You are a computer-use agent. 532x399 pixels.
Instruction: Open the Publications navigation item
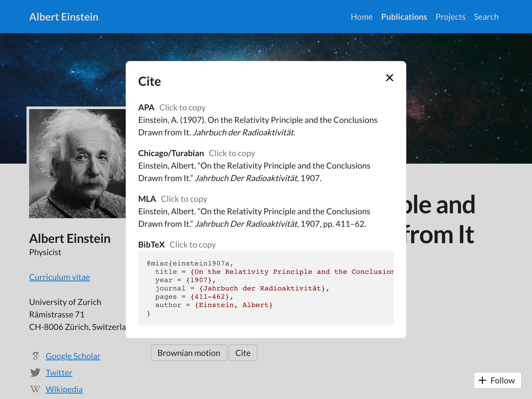point(404,17)
